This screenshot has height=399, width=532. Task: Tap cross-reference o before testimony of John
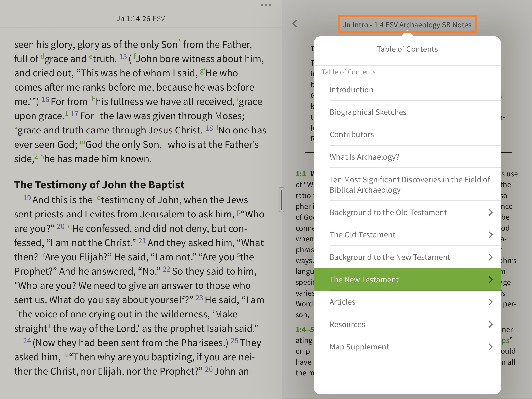[99, 198]
